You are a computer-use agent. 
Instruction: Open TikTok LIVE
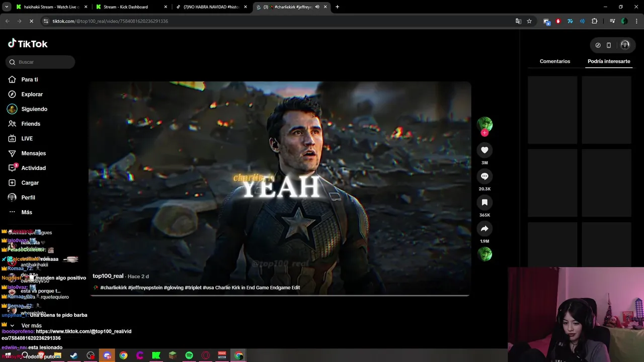21,138
